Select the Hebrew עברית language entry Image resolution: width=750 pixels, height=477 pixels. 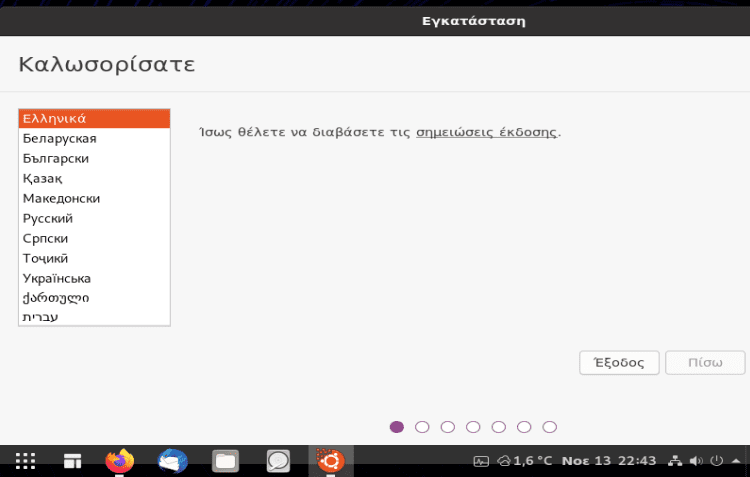pyautogui.click(x=94, y=317)
